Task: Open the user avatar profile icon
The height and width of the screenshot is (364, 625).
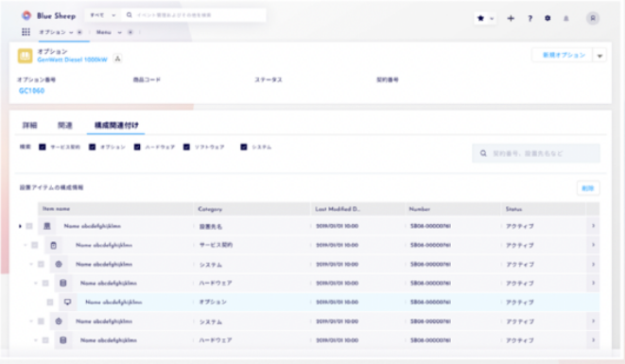Action: [593, 18]
